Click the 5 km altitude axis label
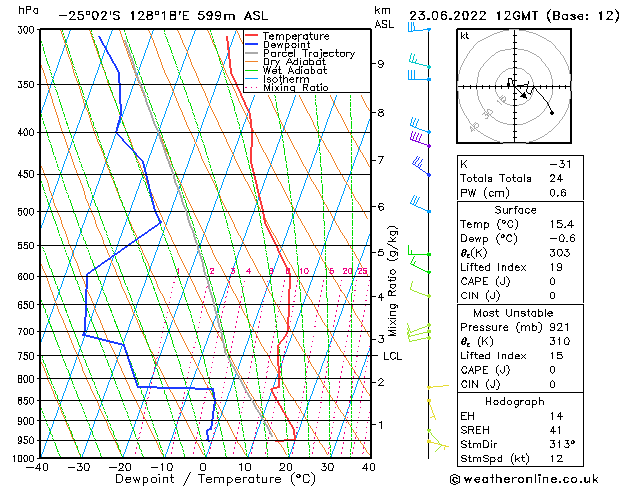Screen dimensions: 629x486 (380, 253)
